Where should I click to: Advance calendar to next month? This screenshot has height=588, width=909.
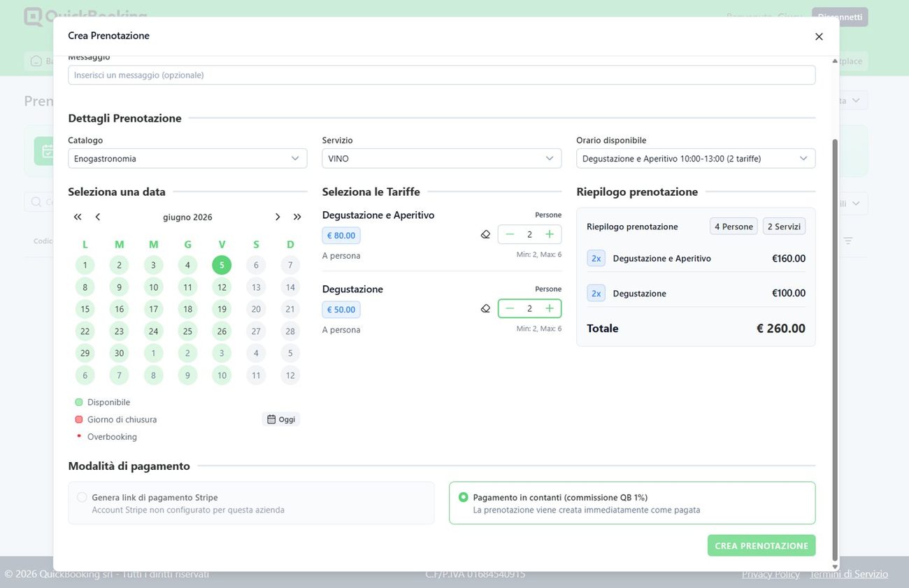pyautogui.click(x=278, y=217)
